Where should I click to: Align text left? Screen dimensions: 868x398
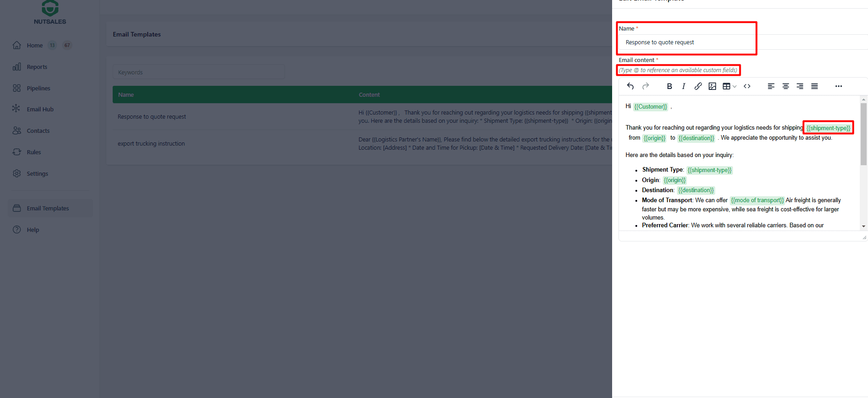pos(771,86)
